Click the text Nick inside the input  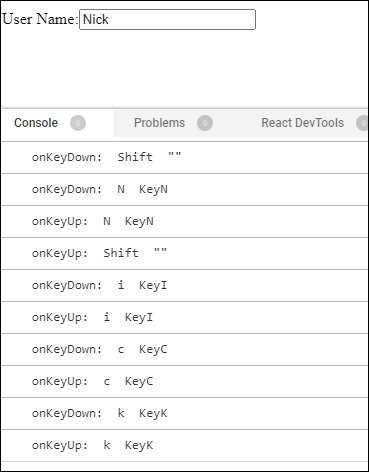(x=96, y=19)
